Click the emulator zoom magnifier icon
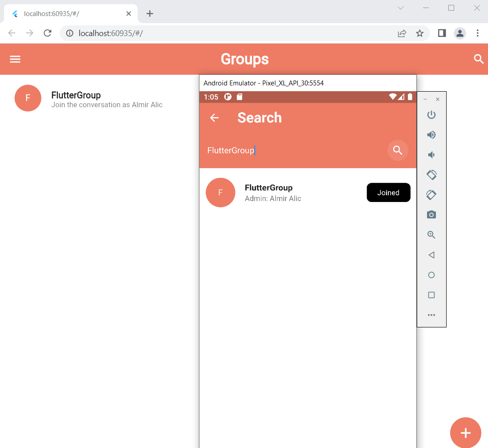Image resolution: width=488 pixels, height=448 pixels. [431, 235]
